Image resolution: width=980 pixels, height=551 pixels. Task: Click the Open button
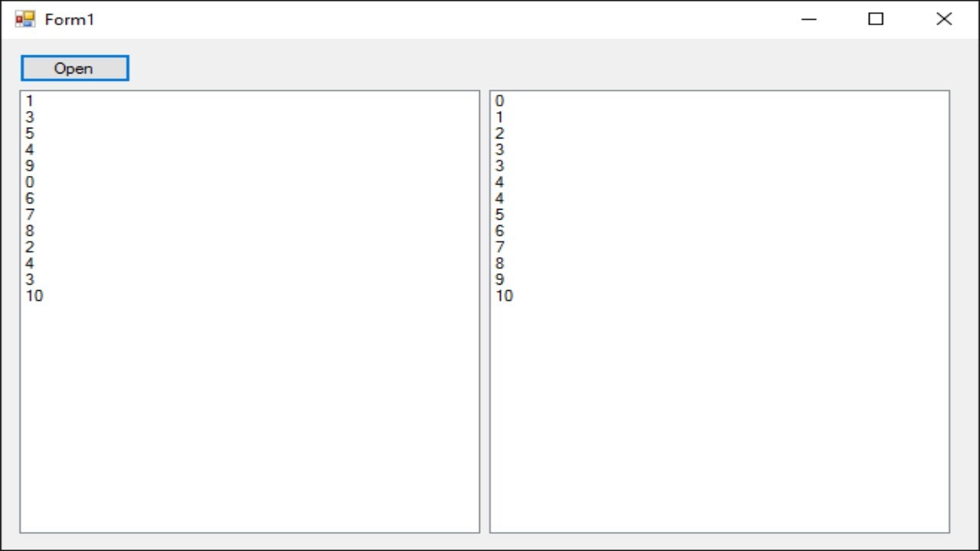coord(74,68)
